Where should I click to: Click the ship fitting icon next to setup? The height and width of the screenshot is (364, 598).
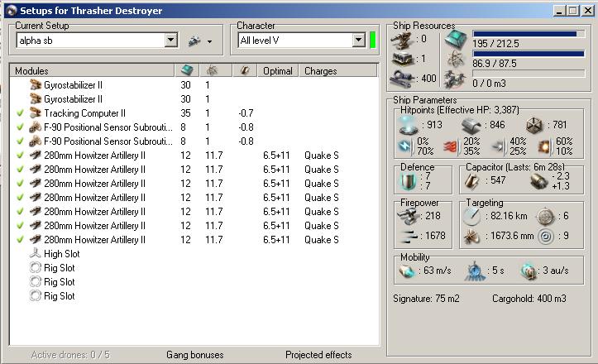[194, 41]
